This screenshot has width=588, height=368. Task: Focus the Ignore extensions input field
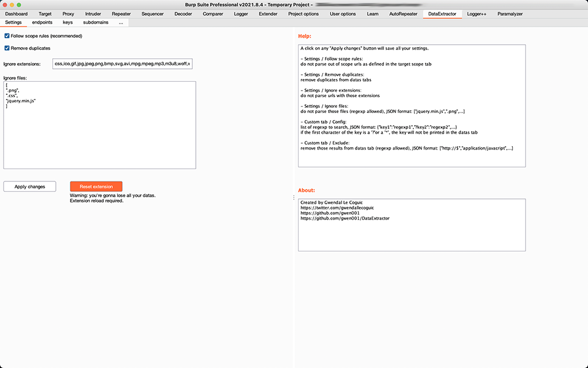[122, 64]
